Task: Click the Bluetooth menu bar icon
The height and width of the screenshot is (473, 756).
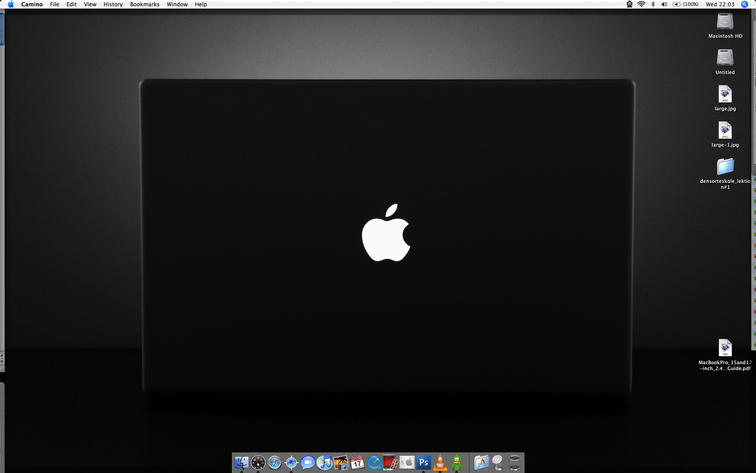Action: click(x=653, y=4)
